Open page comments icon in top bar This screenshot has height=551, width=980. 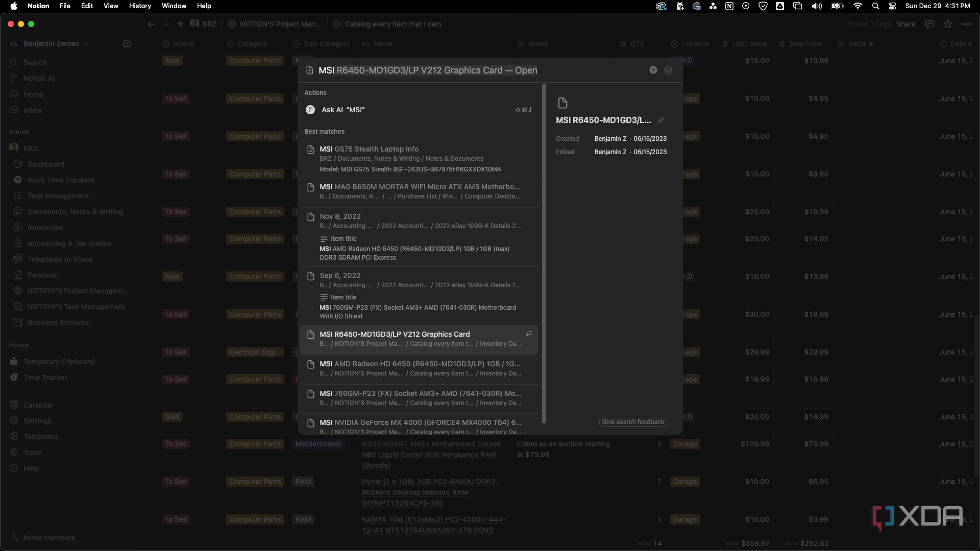tap(929, 24)
